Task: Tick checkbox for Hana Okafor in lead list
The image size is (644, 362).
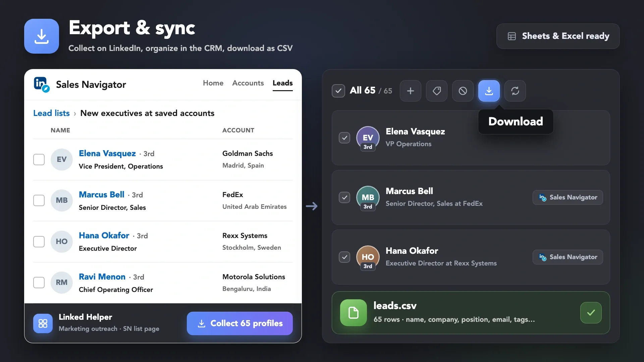Action: click(39, 242)
